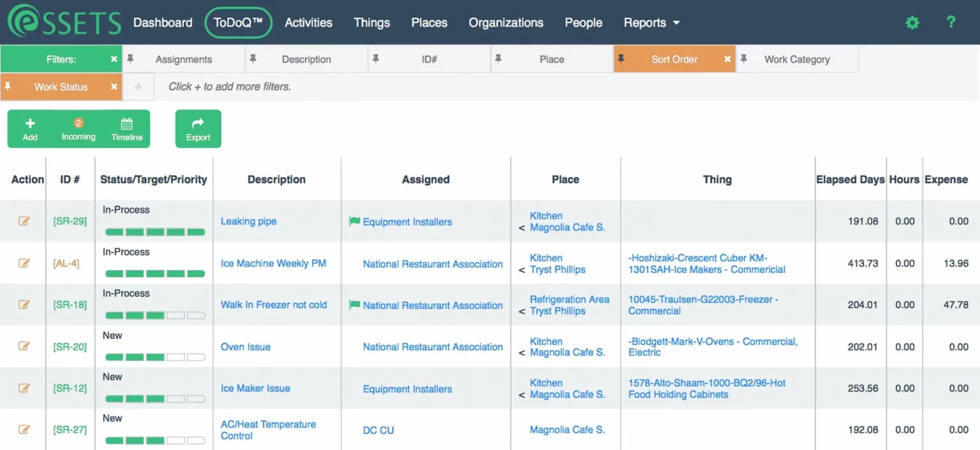Viewport: 980px width, 450px height.
Task: Click the green flag beside Equipment Installers in SR-29
Action: click(x=354, y=221)
